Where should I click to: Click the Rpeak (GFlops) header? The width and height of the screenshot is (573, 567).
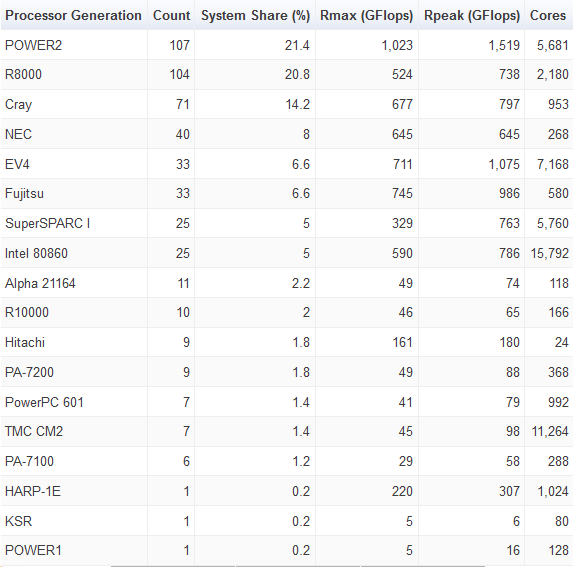472,16
